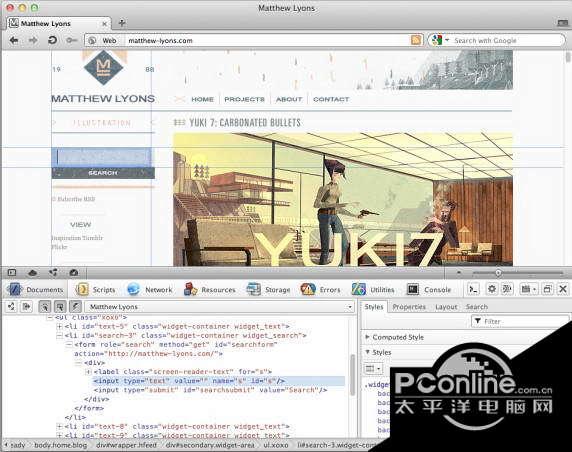Open the Errors panel
This screenshot has height=452, width=572.
coord(320,290)
